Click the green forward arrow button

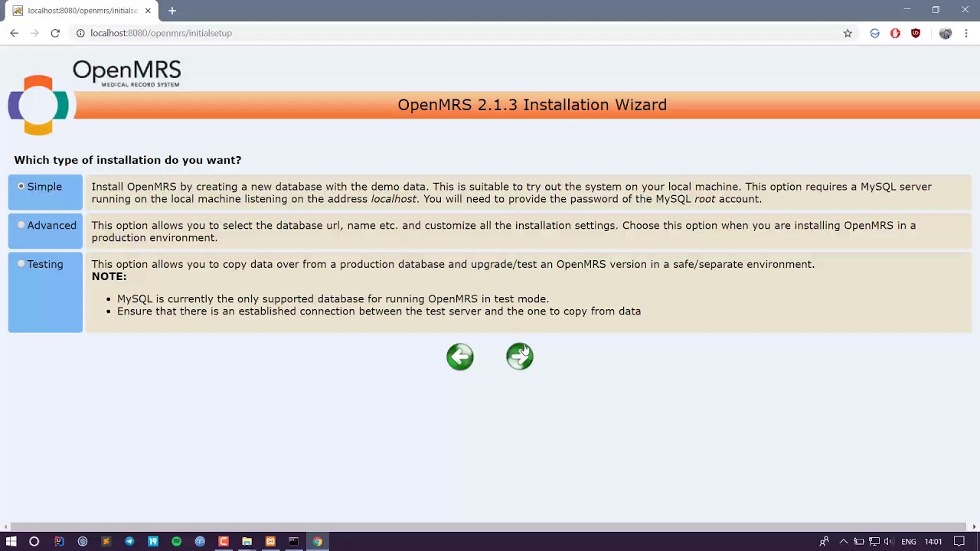click(x=520, y=357)
